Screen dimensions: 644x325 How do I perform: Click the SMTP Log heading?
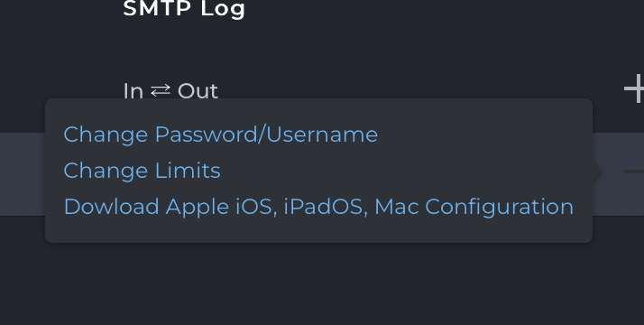[x=184, y=9]
